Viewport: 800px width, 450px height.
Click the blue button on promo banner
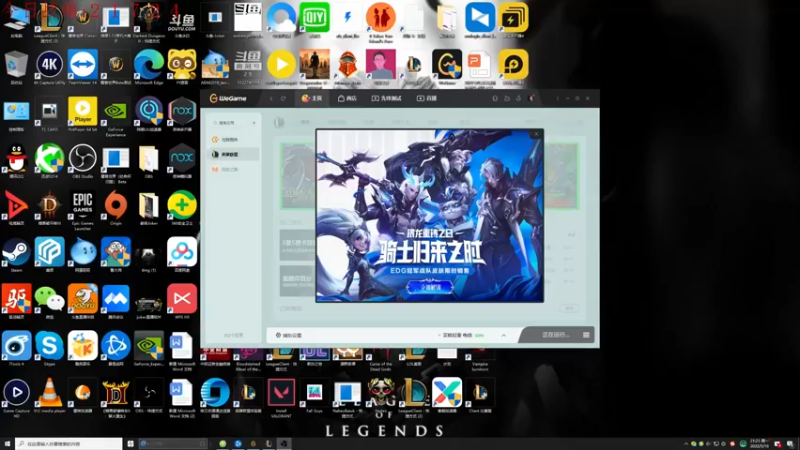pyautogui.click(x=430, y=287)
